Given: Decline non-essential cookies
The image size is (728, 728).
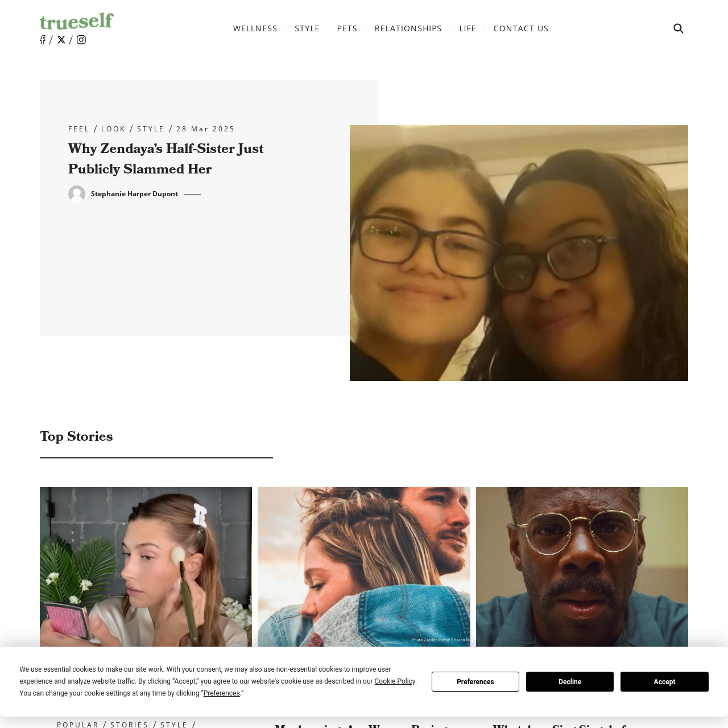Looking at the screenshot, I should pos(570,681).
